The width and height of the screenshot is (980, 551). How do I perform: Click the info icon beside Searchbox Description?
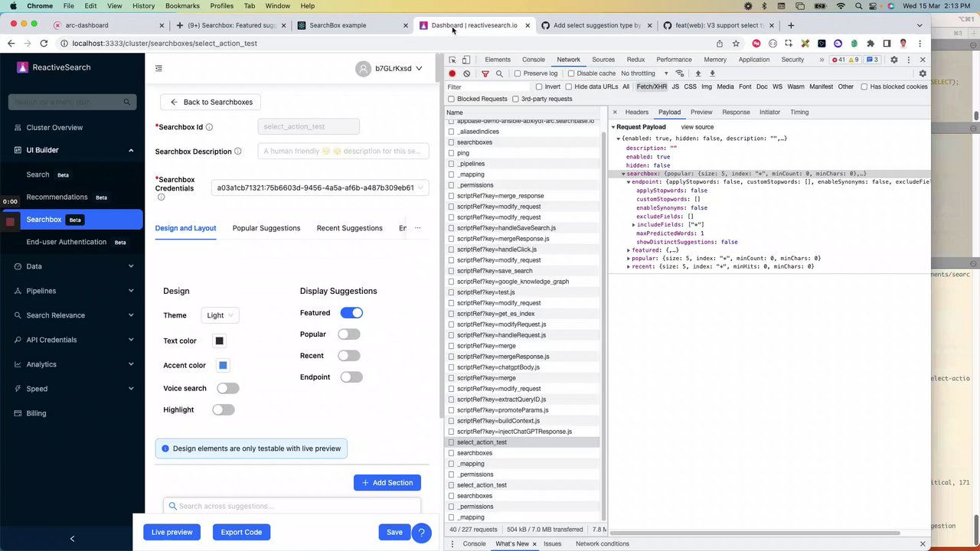[x=237, y=152]
